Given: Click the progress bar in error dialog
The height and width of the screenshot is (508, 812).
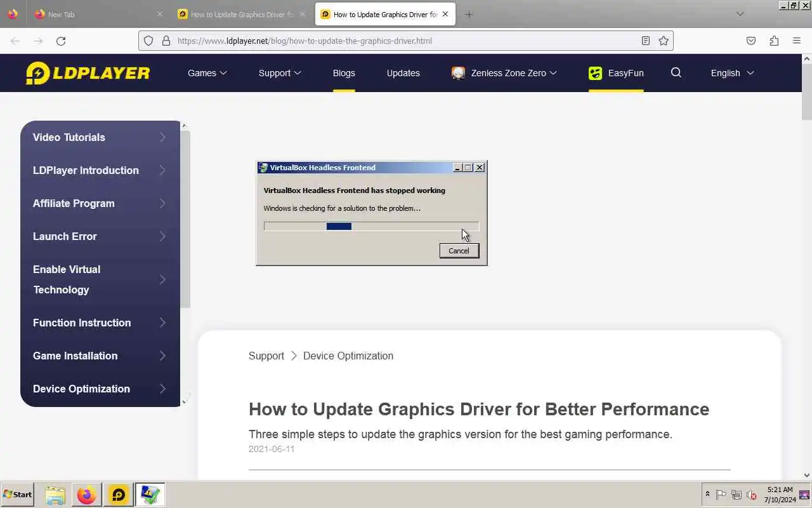Looking at the screenshot, I should tap(371, 226).
